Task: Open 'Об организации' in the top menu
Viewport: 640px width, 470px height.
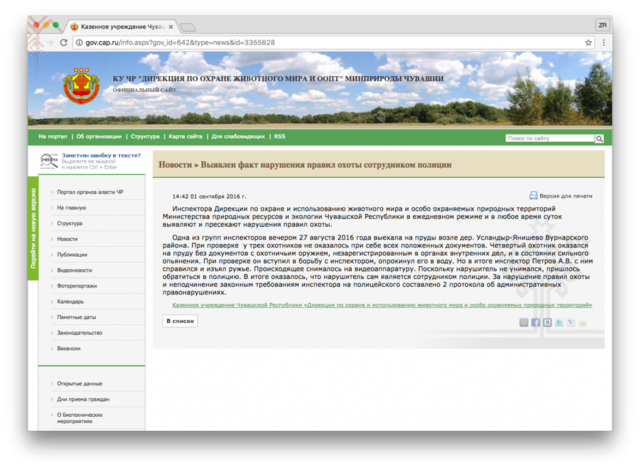Action: (x=98, y=136)
